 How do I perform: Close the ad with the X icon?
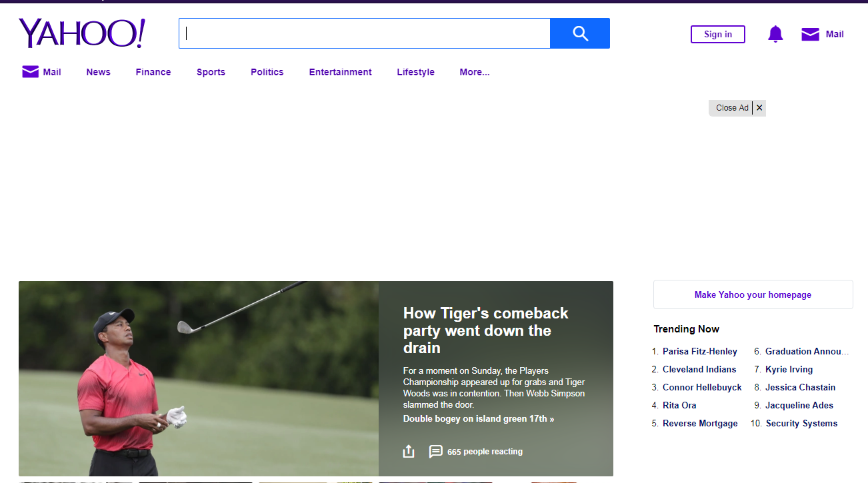tap(759, 108)
